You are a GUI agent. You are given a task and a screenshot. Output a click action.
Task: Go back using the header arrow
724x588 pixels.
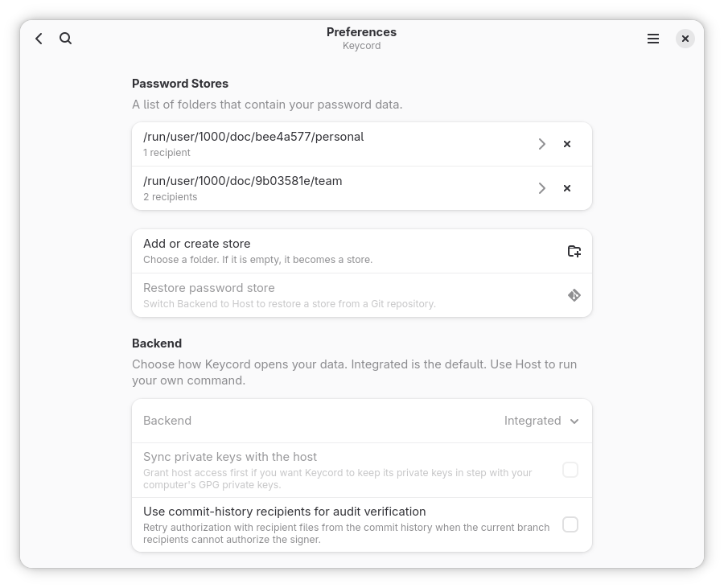click(x=39, y=39)
